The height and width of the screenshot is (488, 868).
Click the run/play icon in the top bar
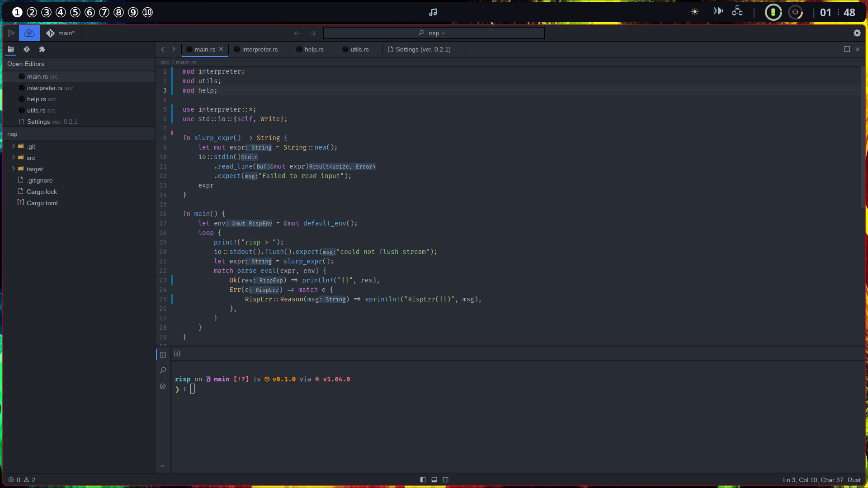(11, 33)
